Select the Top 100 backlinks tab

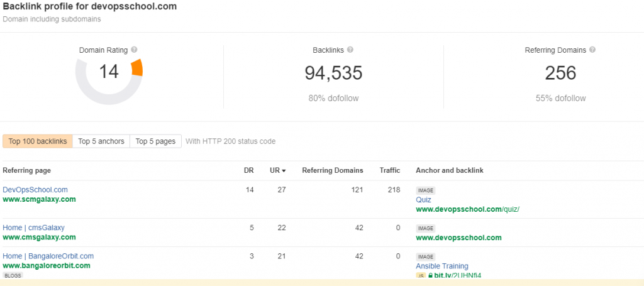(x=38, y=141)
